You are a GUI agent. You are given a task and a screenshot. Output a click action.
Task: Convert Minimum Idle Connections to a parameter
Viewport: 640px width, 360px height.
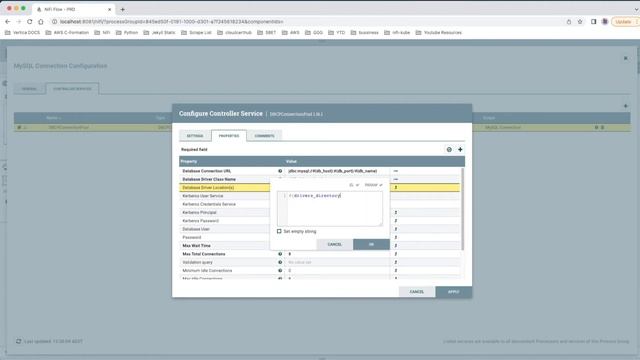click(396, 271)
